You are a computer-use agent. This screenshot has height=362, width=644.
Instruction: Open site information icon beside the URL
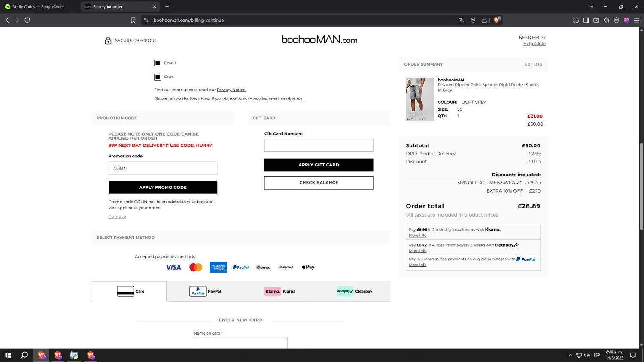pyautogui.click(x=146, y=20)
